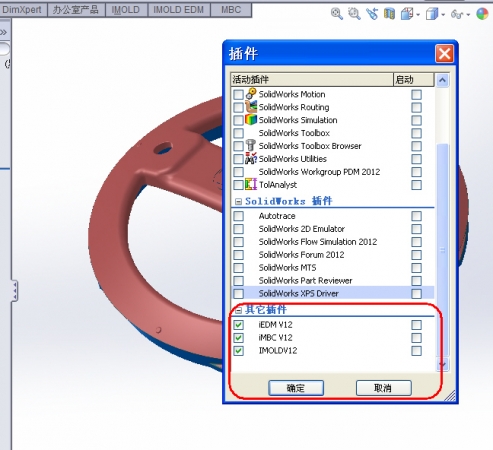Tick the SolidWorks Toolbox startup checkbox
This screenshot has width=493, height=450.
pos(416,133)
